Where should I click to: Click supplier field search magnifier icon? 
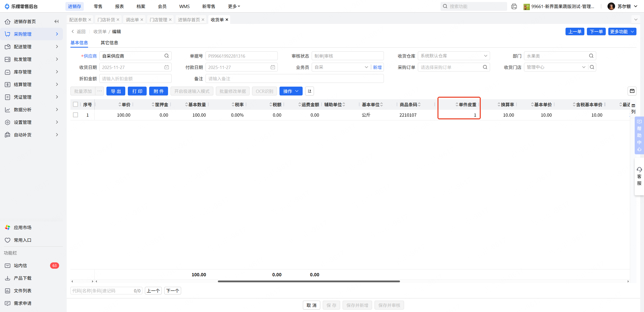[167, 56]
